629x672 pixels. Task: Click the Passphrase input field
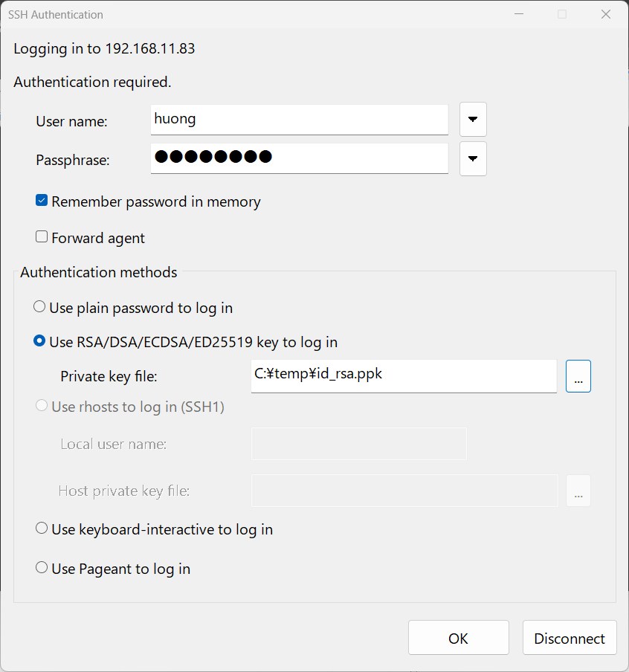pyautogui.click(x=300, y=158)
